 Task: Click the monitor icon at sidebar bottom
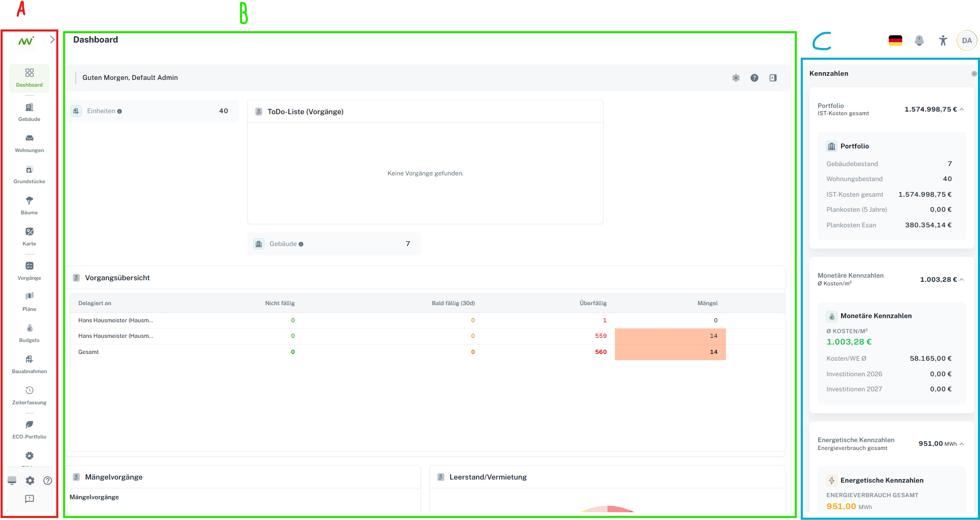coord(12,481)
